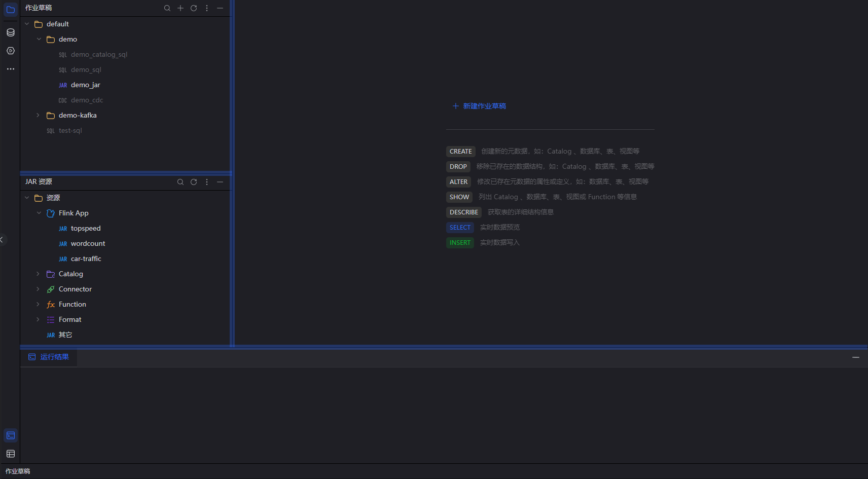Collapse the Flink App group

coord(39,213)
